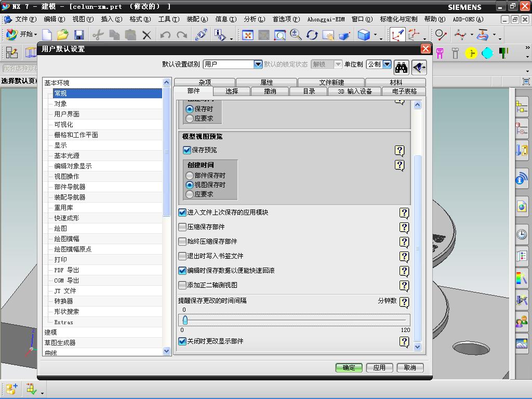Click settings panel scrollbar down arrow
Image resolution: width=532 pixels, height=399 pixels.
click(418, 347)
